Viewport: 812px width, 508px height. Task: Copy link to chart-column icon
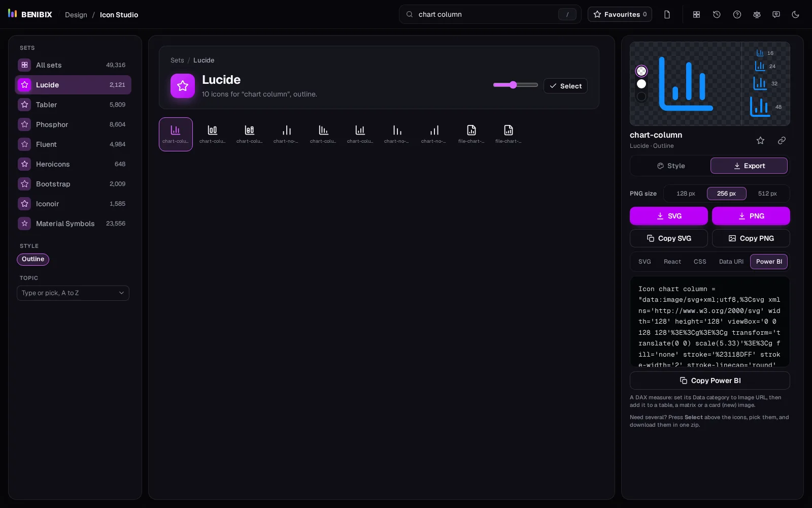pos(782,140)
